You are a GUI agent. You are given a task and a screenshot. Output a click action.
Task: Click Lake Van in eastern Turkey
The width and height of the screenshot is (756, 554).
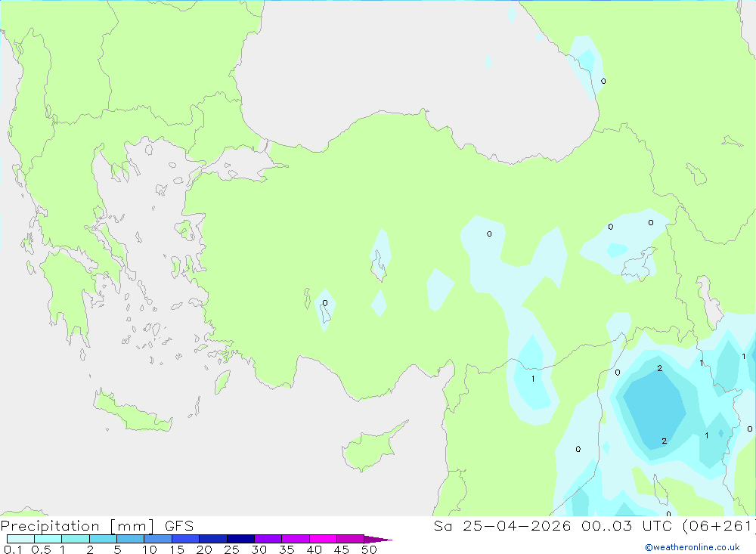pyautogui.click(x=640, y=265)
